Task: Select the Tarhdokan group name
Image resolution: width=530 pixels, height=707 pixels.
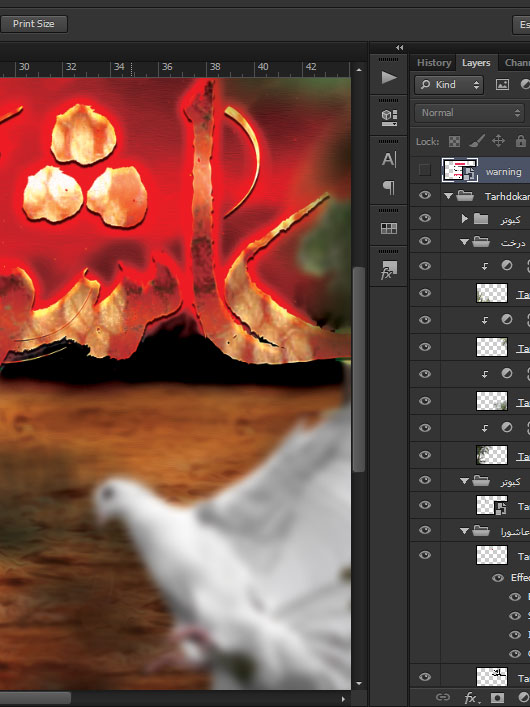Action: coord(507,196)
